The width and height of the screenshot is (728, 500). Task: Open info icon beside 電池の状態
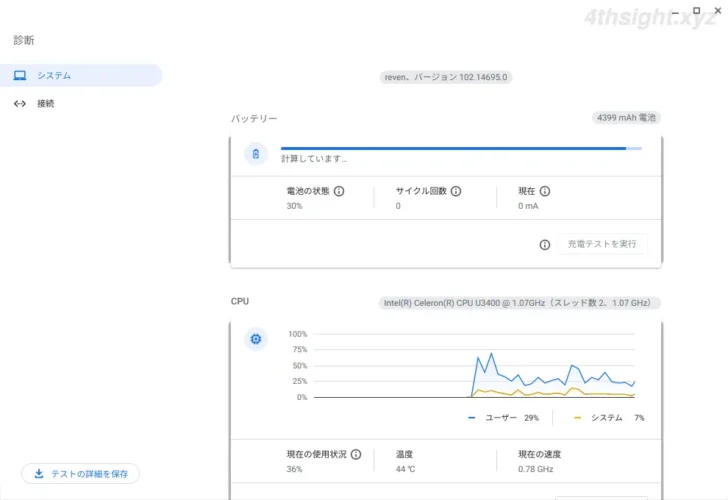click(x=339, y=191)
